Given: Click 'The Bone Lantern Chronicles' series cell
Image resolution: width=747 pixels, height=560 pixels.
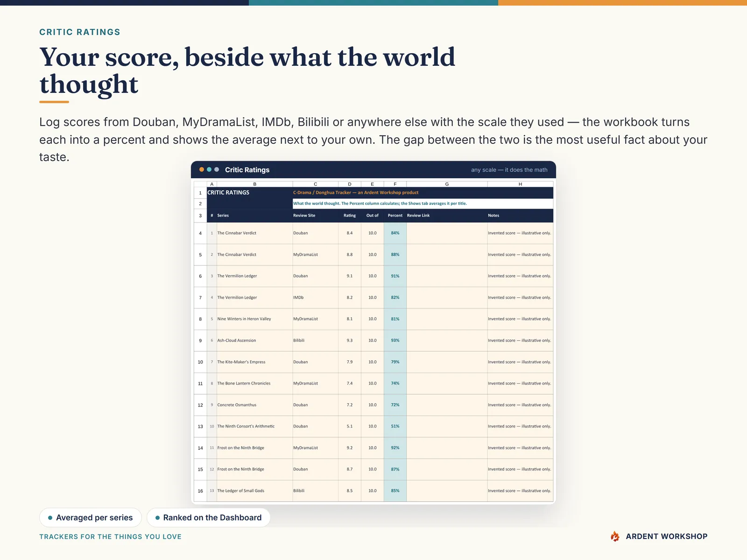Looking at the screenshot, I should (255, 383).
